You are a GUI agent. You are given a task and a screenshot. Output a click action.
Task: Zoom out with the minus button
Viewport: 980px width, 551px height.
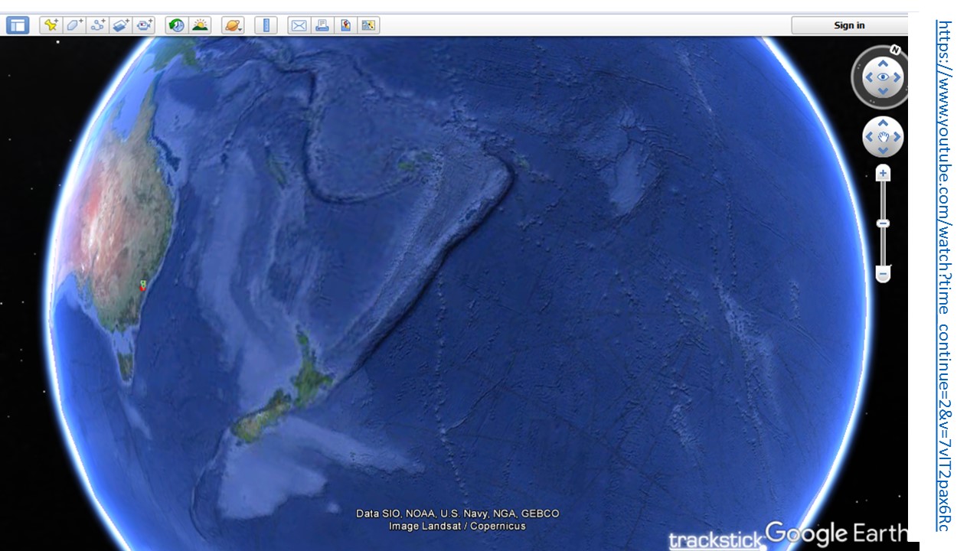tap(883, 274)
